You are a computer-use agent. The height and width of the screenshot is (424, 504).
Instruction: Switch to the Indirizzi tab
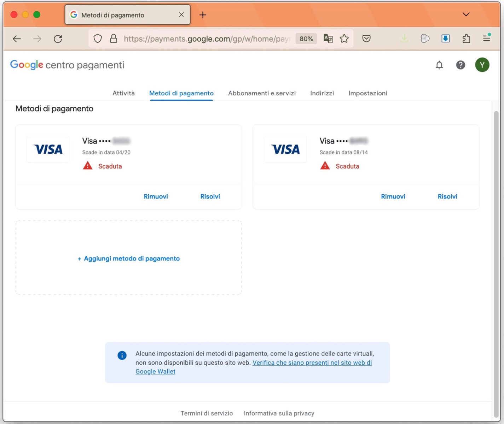322,93
